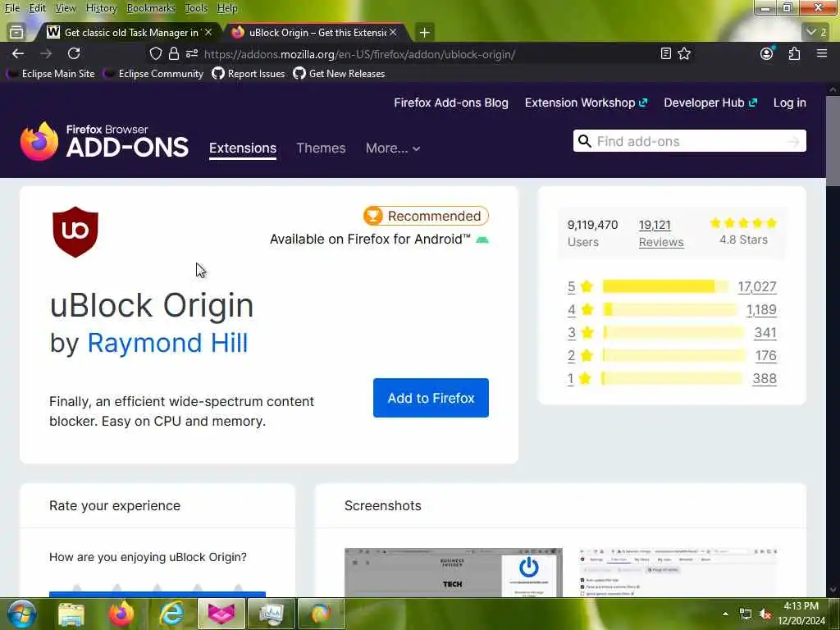Click the Firefox Browser ADD-ONS logo
Screen dimensions: 840x630
tap(104, 141)
